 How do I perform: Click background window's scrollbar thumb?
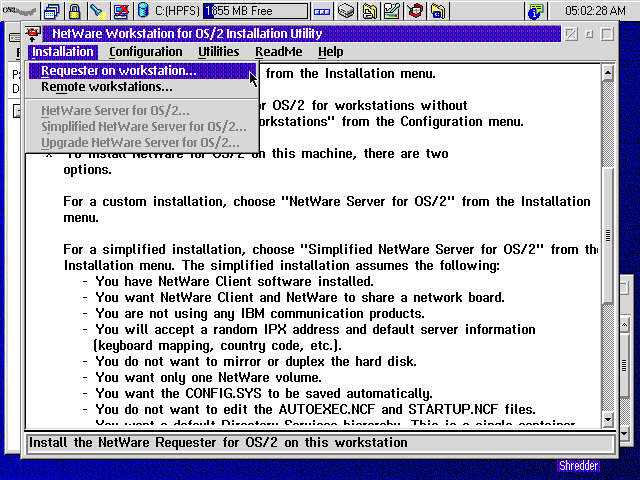[x=624, y=365]
